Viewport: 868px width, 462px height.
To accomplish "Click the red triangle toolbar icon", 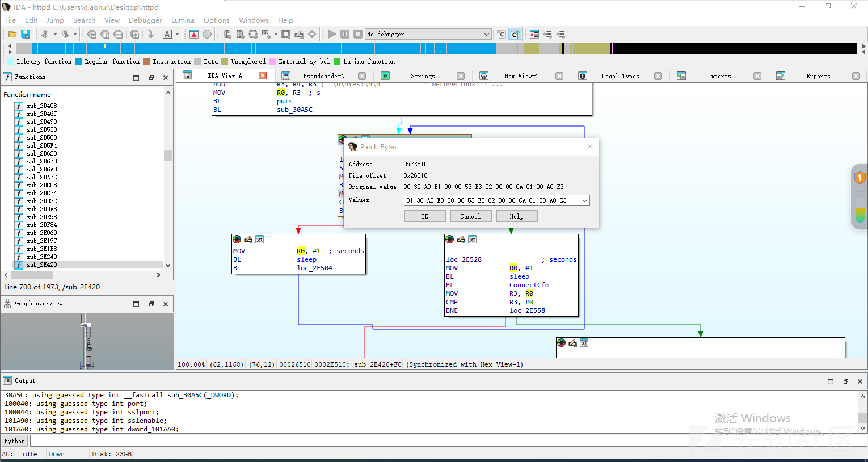I will (194, 34).
